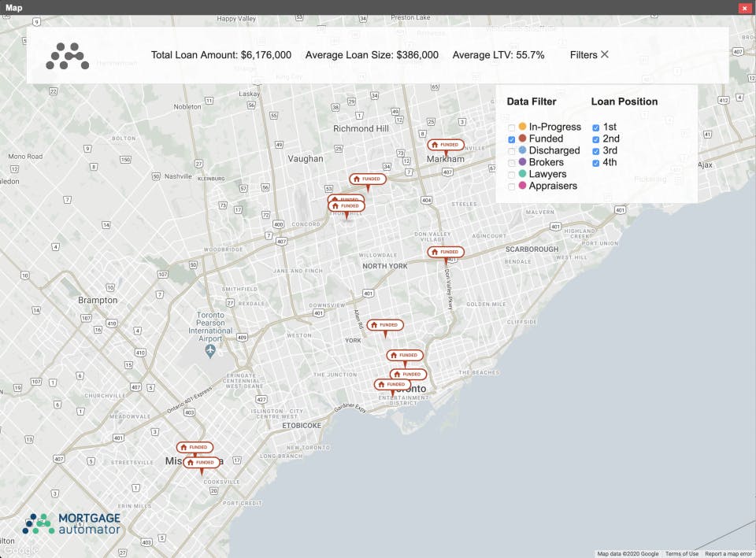Uncheck the 1st loan position checkbox

coord(596,127)
